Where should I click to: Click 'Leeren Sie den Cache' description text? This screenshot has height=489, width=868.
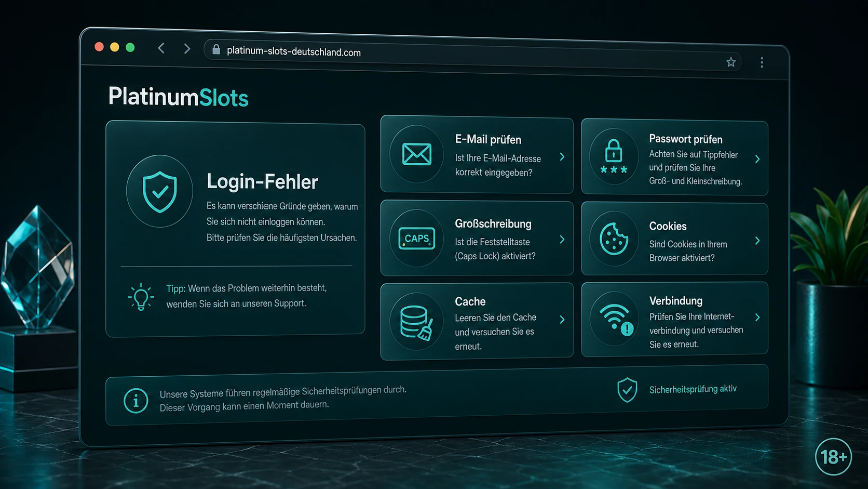tap(495, 332)
